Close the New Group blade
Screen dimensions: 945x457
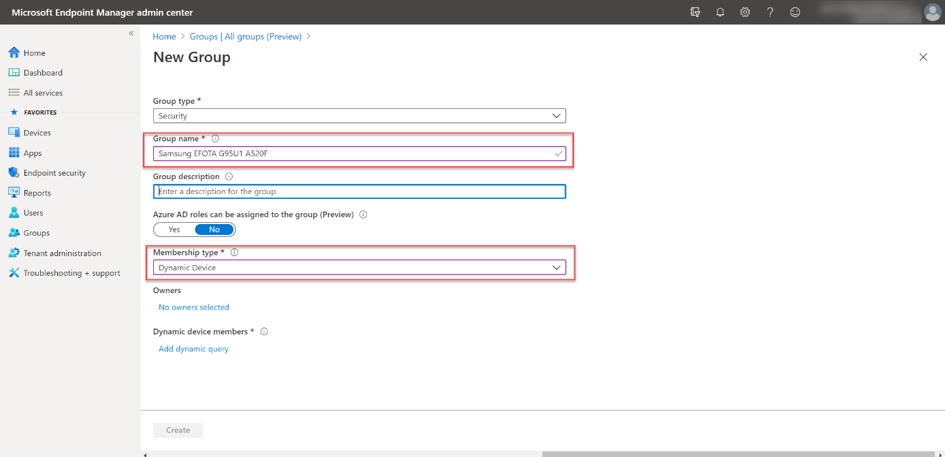pos(923,57)
